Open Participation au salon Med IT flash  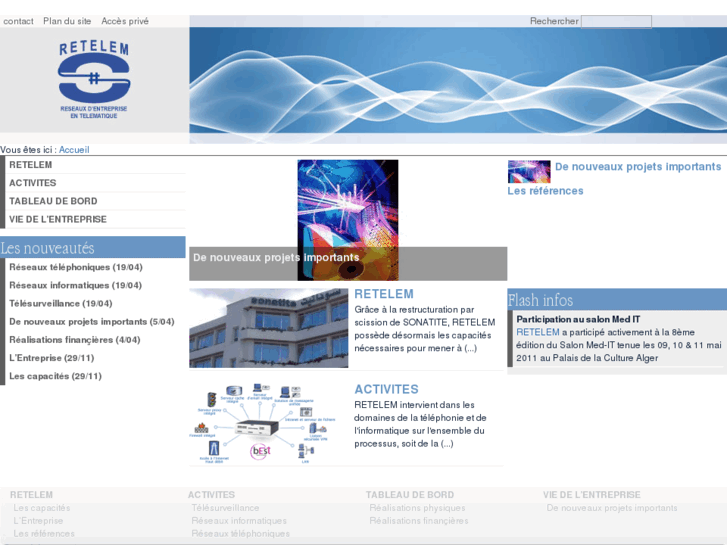tap(578, 319)
